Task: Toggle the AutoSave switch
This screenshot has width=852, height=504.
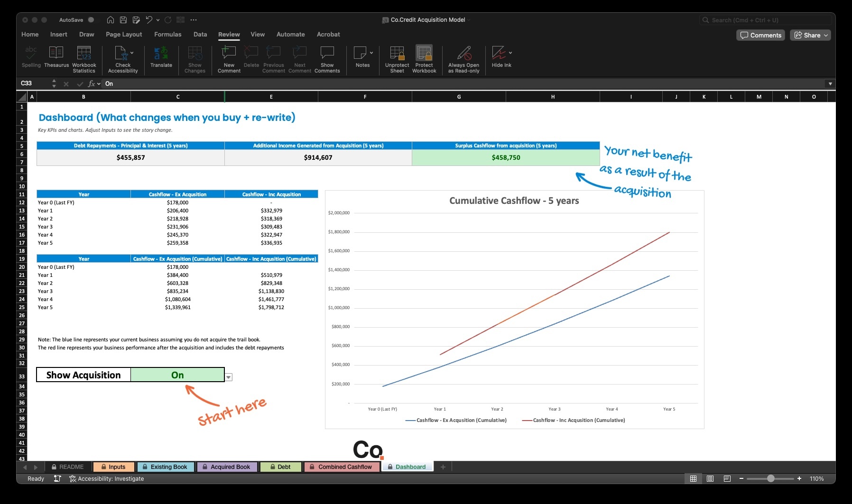Action: 91,20
